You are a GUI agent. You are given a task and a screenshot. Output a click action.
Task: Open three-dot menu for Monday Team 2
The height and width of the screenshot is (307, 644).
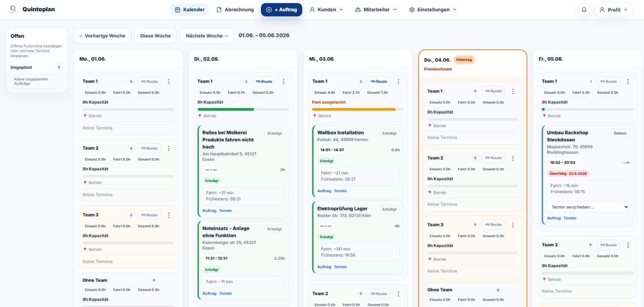169,148
